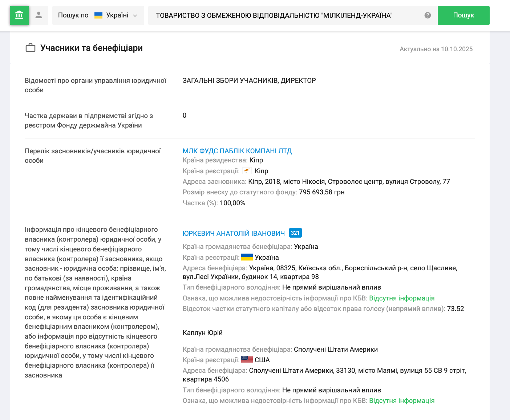Click the Актуально на 10.10.2025 date label
This screenshot has height=420, width=510.
(x=436, y=49)
